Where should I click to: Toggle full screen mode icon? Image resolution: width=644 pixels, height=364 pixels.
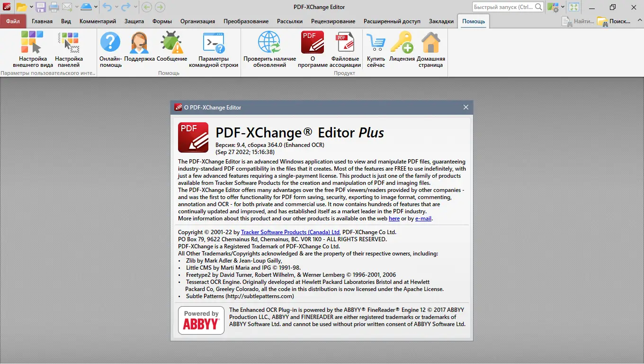click(x=574, y=7)
